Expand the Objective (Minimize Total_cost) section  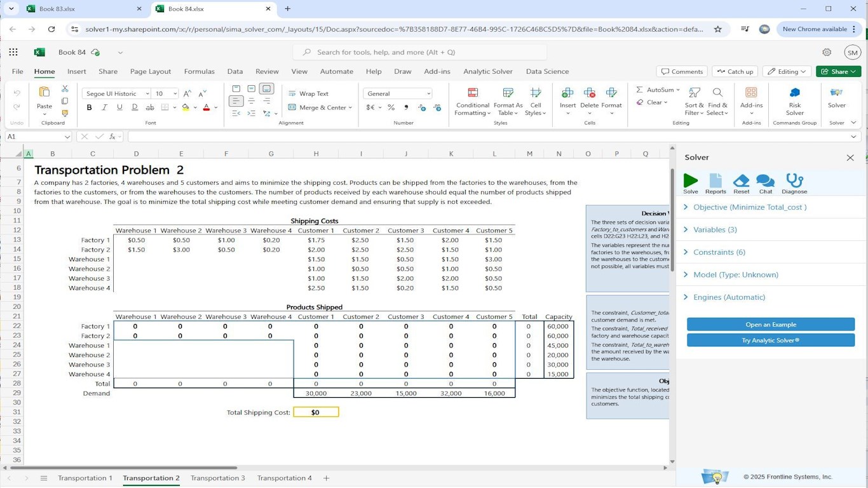click(x=750, y=207)
